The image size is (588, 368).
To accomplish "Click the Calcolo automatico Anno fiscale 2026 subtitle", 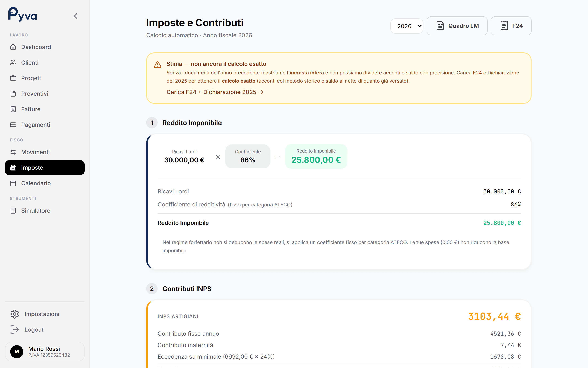I will click(199, 35).
